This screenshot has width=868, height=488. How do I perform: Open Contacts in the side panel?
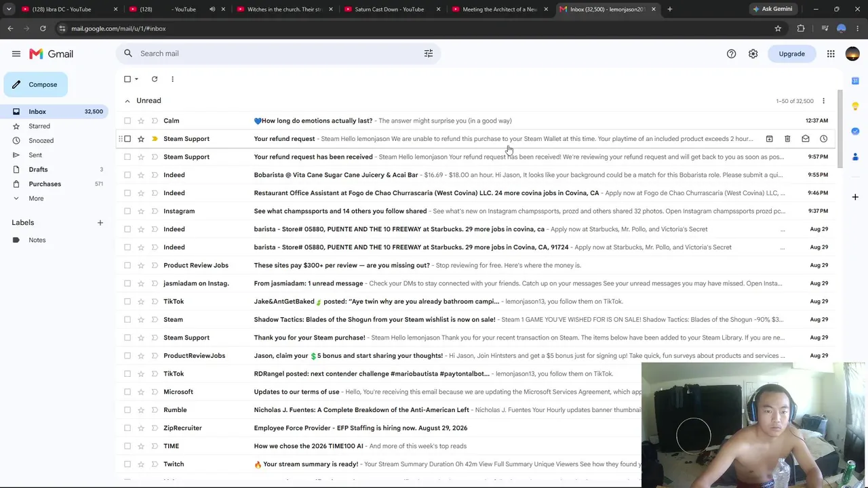click(x=855, y=157)
